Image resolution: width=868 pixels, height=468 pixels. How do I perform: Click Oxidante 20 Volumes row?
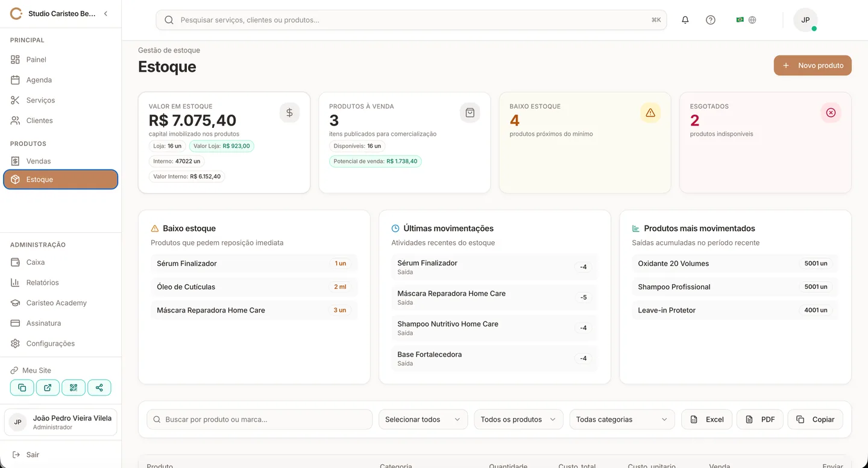pyautogui.click(x=735, y=264)
